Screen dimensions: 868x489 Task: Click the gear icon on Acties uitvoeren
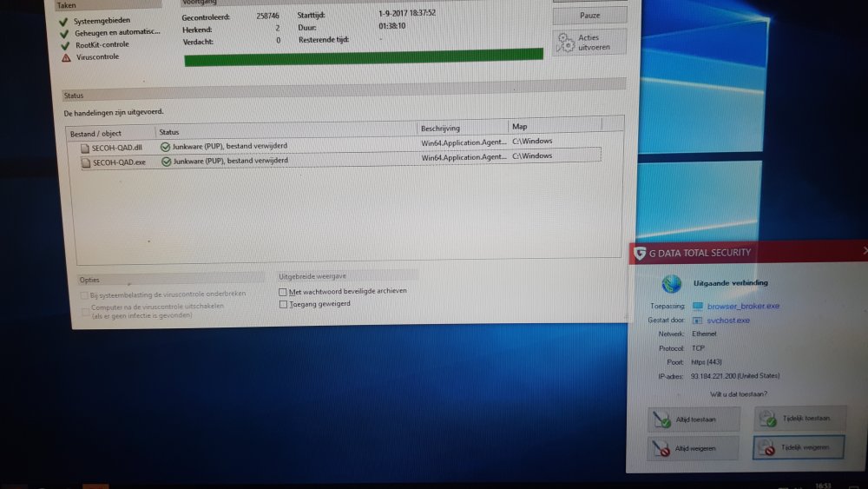click(x=565, y=43)
